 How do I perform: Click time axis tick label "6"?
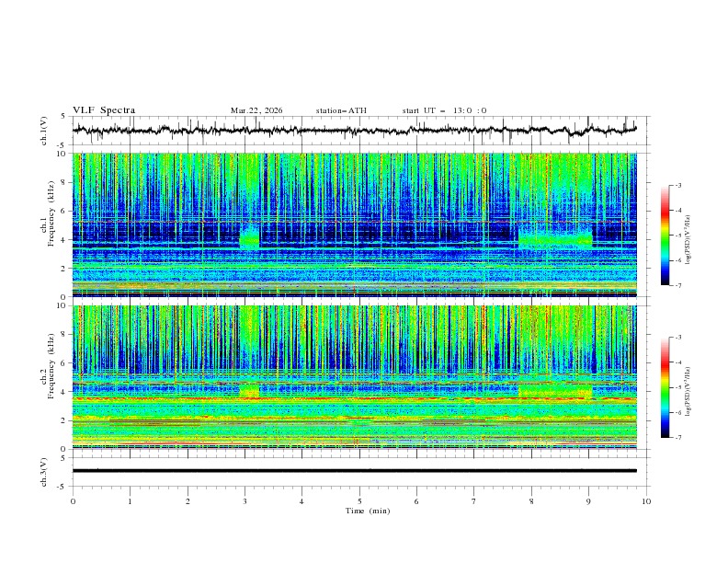pyautogui.click(x=416, y=501)
